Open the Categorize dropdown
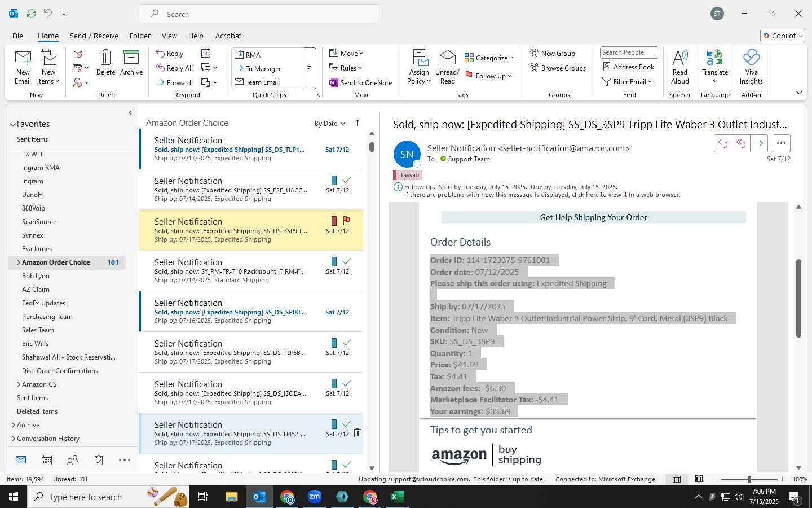The height and width of the screenshot is (508, 812). click(x=488, y=58)
